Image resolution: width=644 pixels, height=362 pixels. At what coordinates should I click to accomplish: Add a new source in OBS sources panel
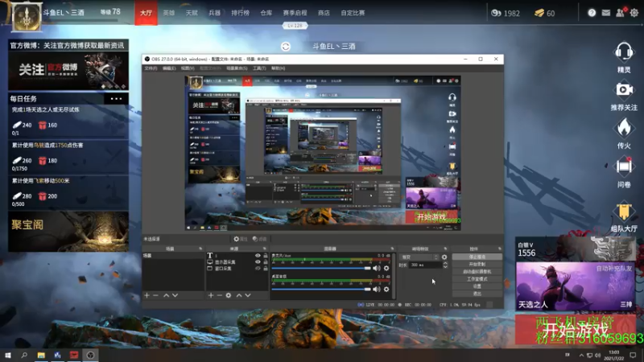pos(211,295)
